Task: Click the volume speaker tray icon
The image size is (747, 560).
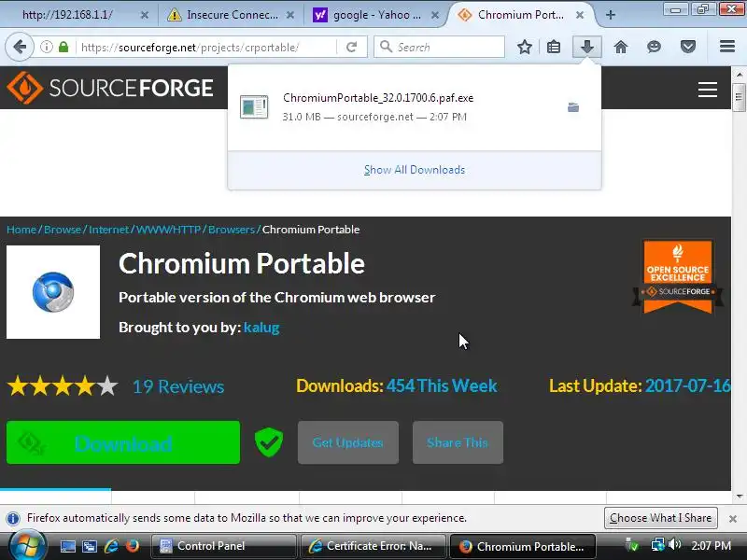Action: [x=674, y=544]
